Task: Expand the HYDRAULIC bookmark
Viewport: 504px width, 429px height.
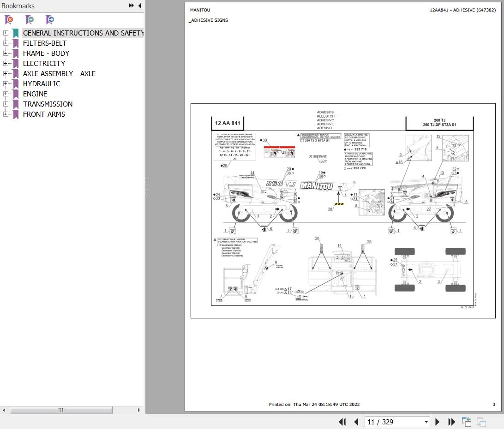Action: click(6, 83)
